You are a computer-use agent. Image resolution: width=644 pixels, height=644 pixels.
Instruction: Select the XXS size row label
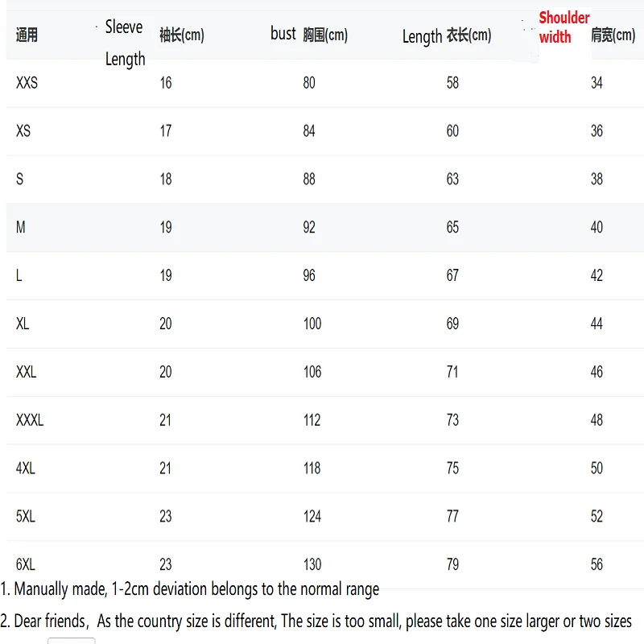[27, 83]
